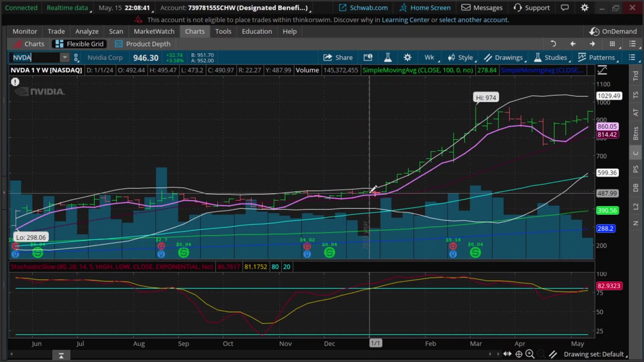Toggle the C sidebar panel

(636, 153)
